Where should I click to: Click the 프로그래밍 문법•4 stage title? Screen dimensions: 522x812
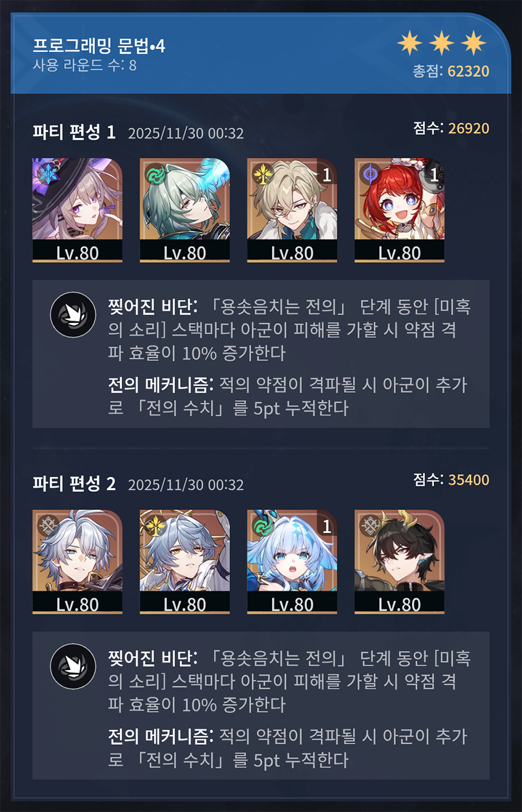click(x=99, y=46)
